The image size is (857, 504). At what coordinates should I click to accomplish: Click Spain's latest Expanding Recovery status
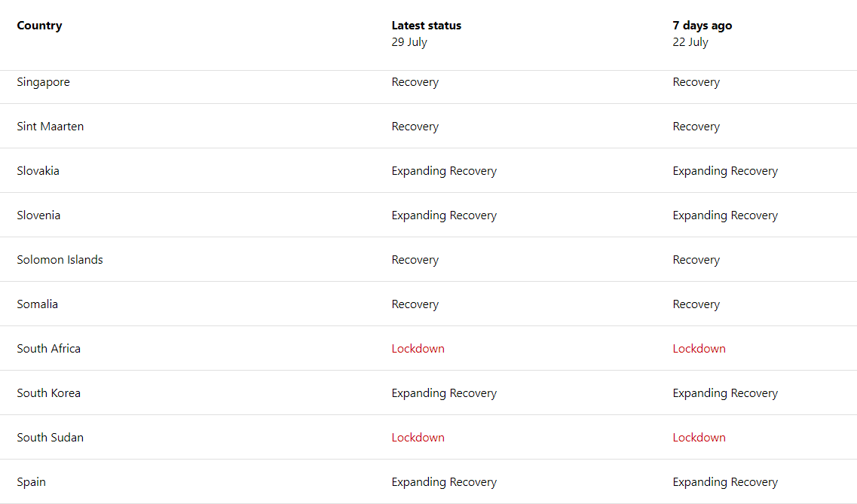click(x=444, y=482)
